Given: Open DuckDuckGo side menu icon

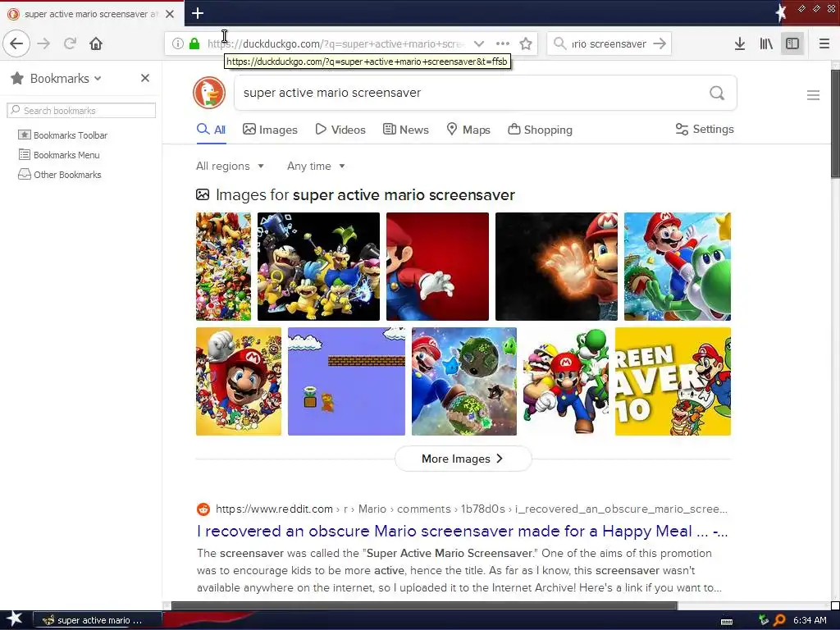Looking at the screenshot, I should point(813,95).
